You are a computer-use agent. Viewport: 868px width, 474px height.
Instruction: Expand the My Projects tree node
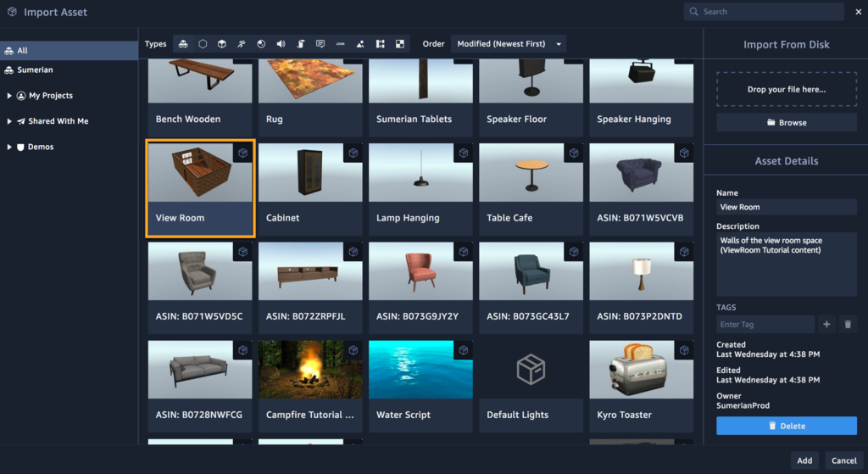click(8, 96)
